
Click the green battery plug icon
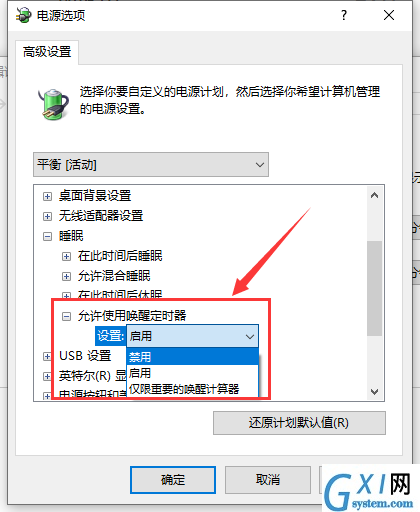[53, 104]
